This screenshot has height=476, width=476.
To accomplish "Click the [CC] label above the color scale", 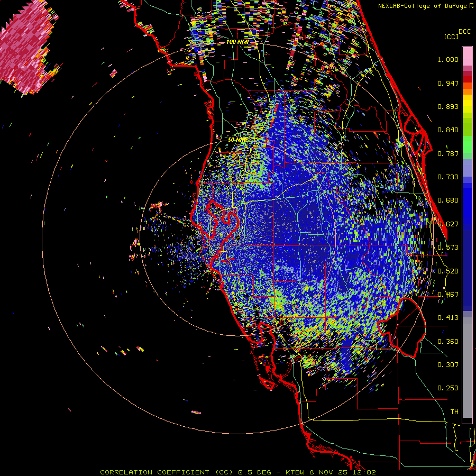I will (x=451, y=36).
